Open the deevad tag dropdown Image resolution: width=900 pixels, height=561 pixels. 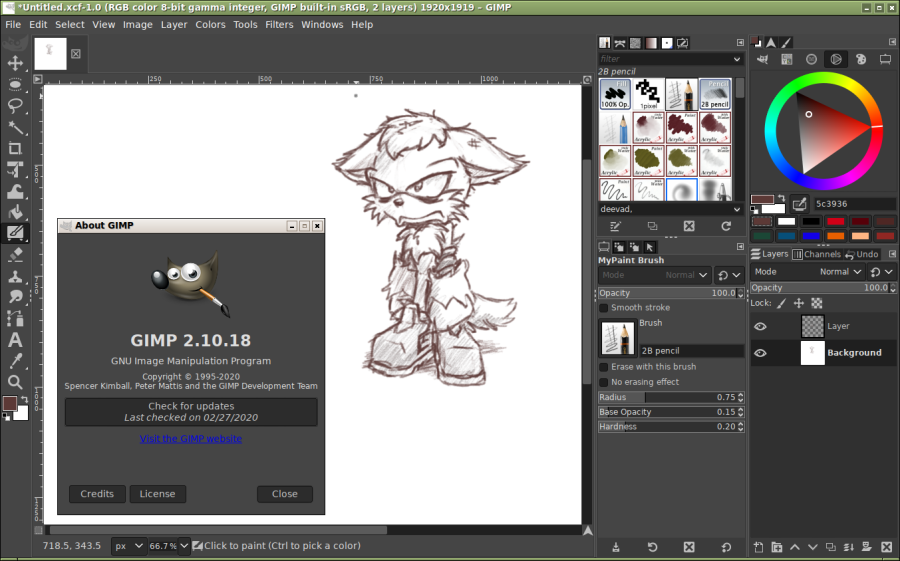tap(737, 209)
